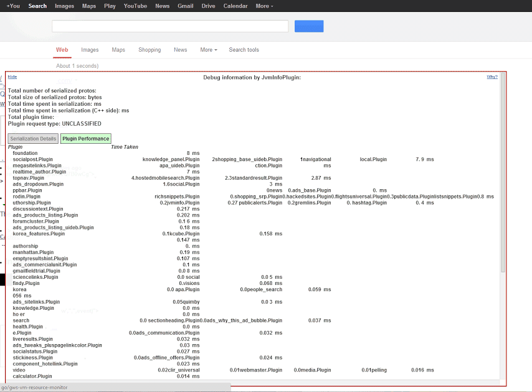532x392 pixels.
Task: Click the Why? link in debug panel
Action: 492,77
